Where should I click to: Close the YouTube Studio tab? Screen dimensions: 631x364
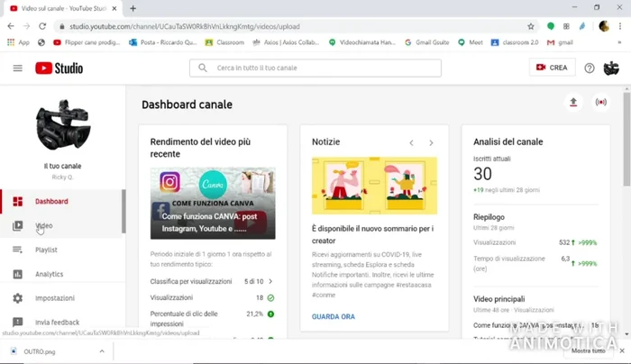[x=114, y=8]
